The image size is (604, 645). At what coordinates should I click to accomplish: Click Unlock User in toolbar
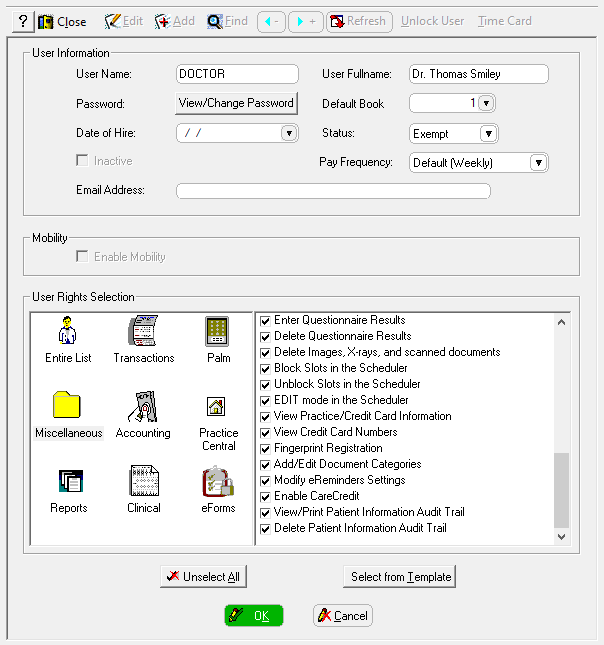(x=432, y=21)
